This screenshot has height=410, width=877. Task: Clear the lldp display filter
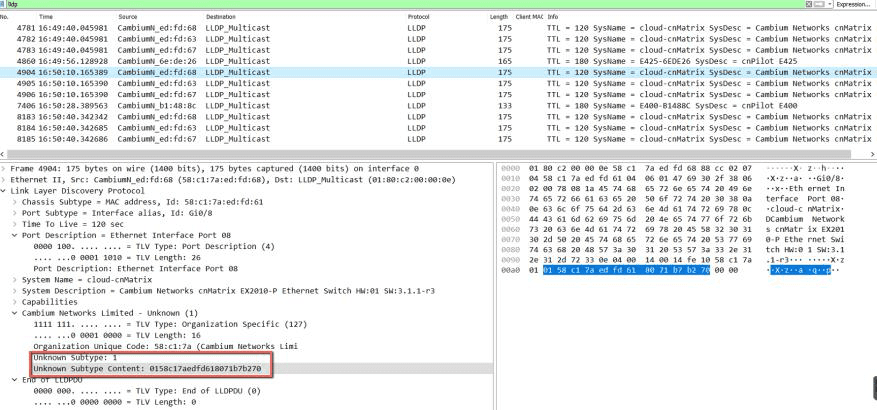pyautogui.click(x=809, y=4)
